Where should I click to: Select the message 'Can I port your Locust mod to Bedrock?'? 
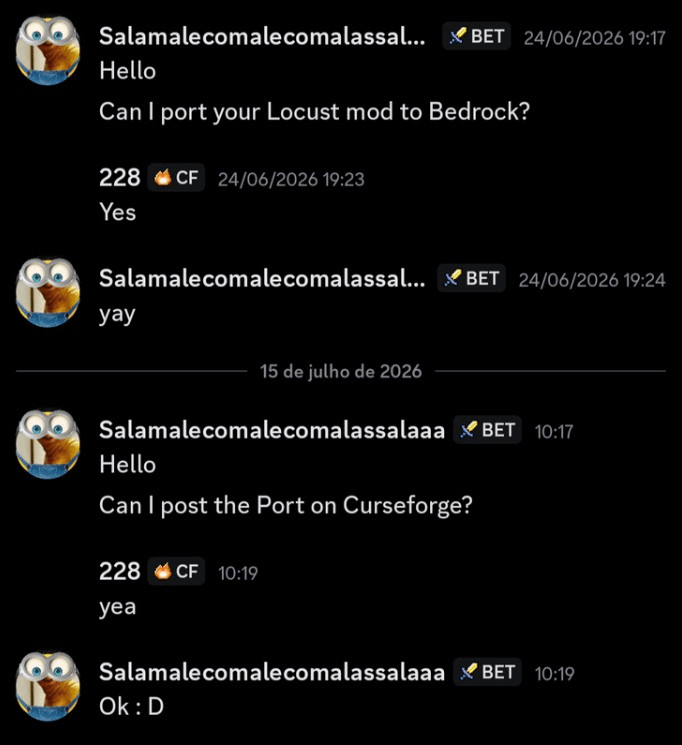314,112
